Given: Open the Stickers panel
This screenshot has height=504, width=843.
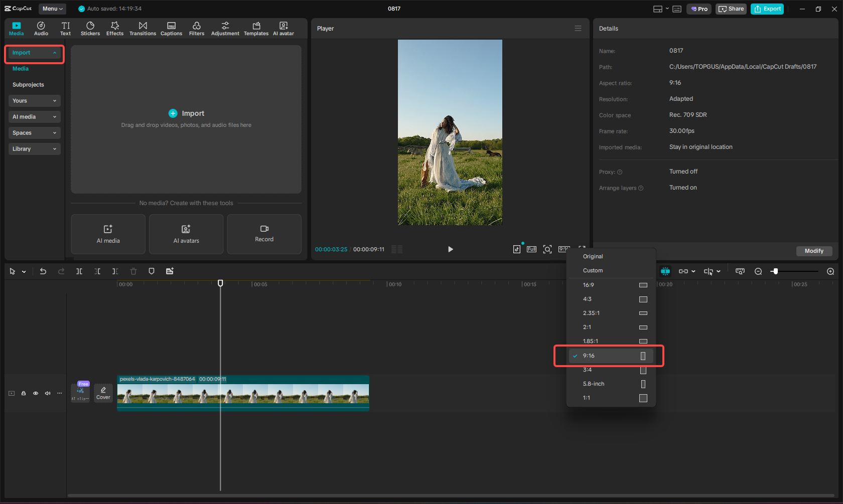Looking at the screenshot, I should click(x=90, y=28).
